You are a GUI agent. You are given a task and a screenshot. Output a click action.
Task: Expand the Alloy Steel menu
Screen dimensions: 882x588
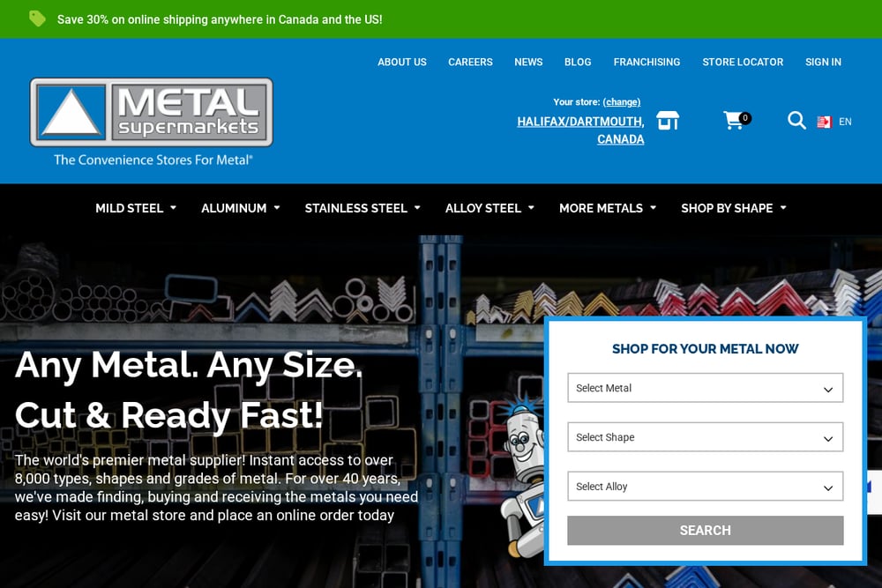click(x=490, y=208)
